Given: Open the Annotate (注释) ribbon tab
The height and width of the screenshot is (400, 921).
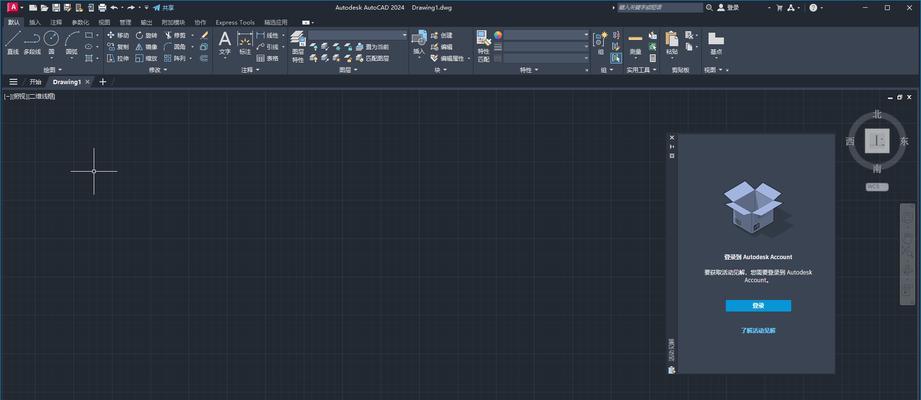Looking at the screenshot, I should [56, 22].
